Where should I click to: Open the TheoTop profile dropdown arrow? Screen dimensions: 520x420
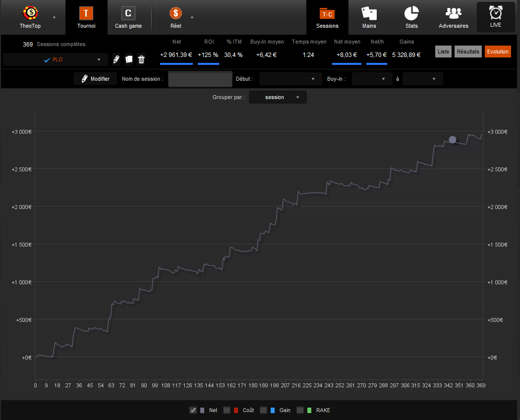click(54, 17)
